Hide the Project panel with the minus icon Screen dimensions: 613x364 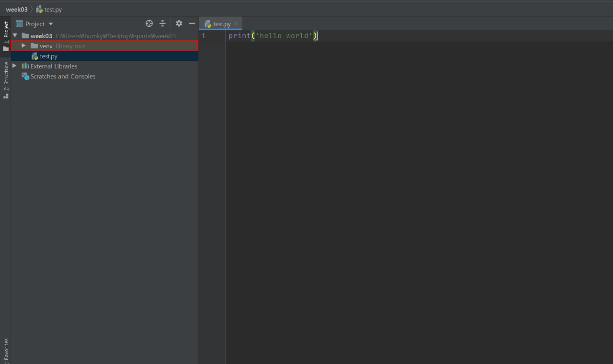pos(192,23)
